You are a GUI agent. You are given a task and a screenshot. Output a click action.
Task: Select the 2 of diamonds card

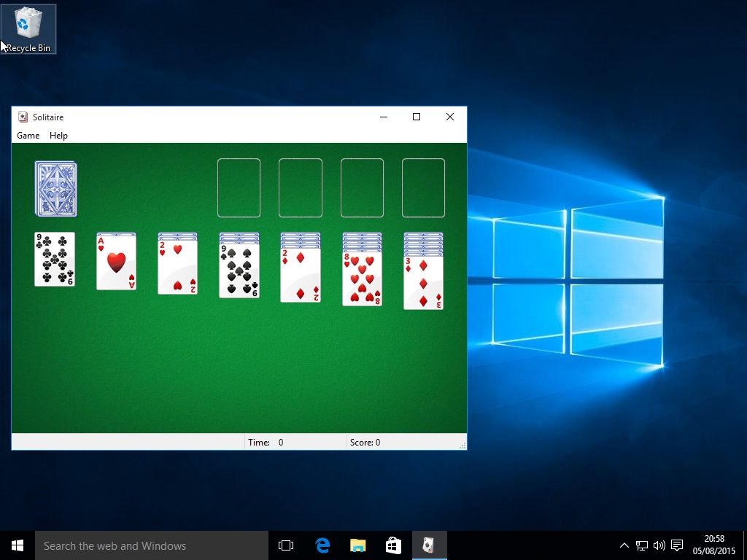301,275
